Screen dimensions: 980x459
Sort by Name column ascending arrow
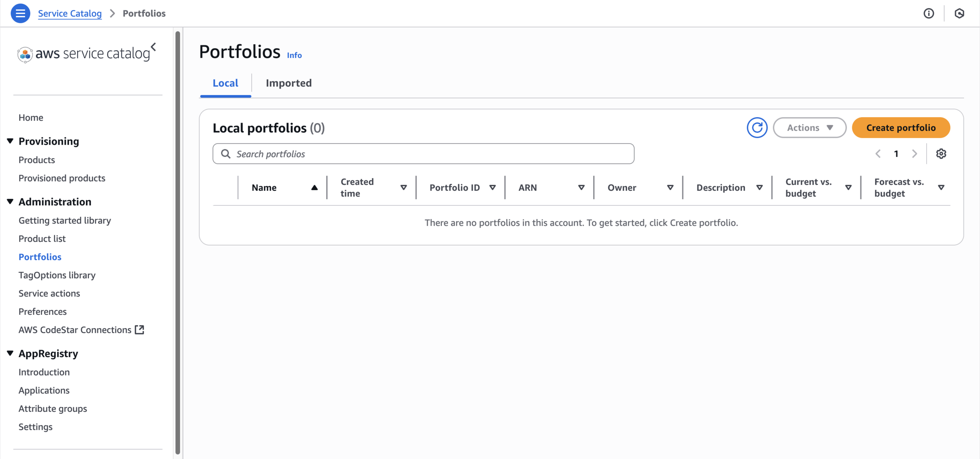point(314,188)
